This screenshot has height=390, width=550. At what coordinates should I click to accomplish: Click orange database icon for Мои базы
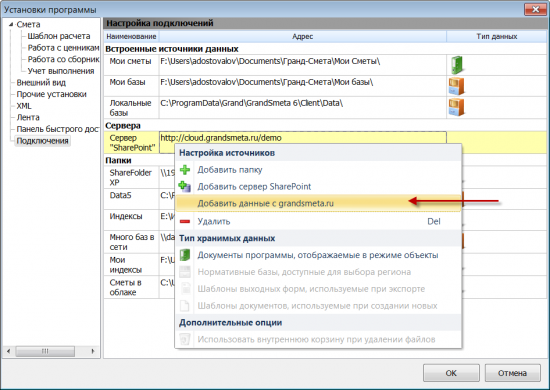tap(456, 86)
